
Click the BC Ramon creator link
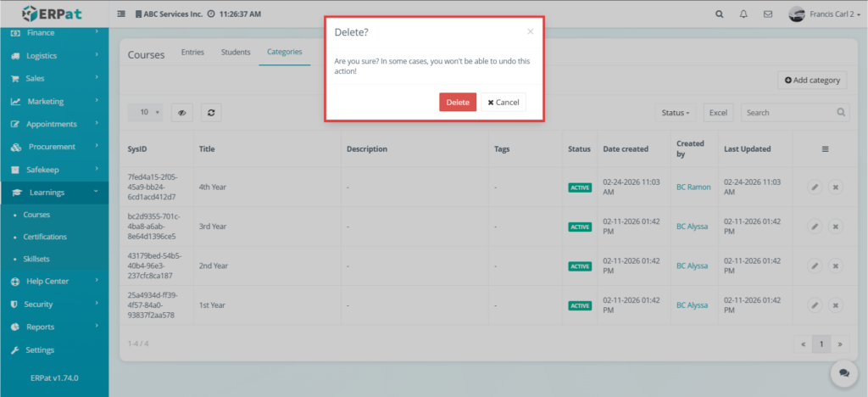[x=693, y=187]
